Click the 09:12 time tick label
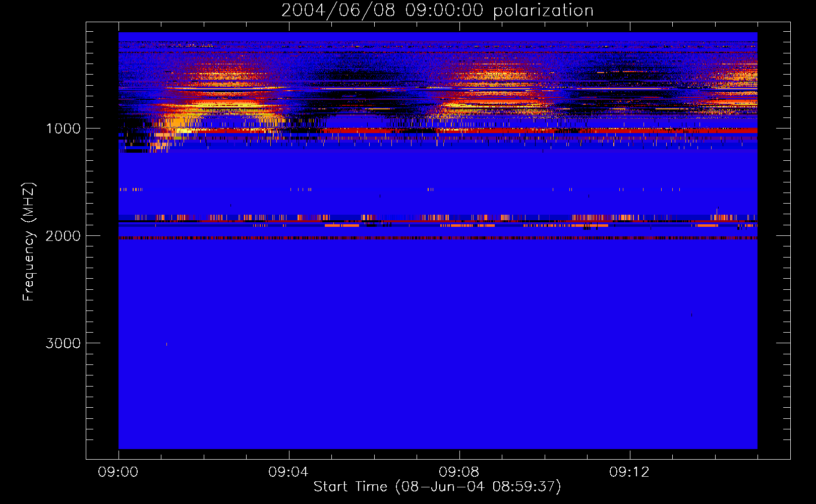 [x=629, y=472]
